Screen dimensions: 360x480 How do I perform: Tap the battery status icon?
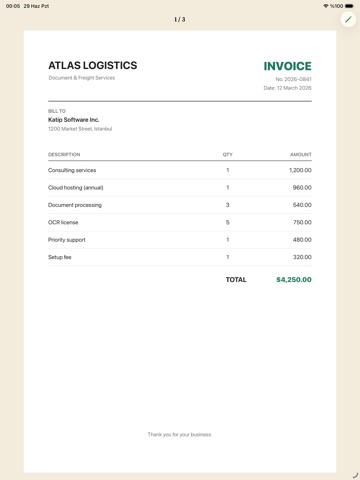point(349,6)
